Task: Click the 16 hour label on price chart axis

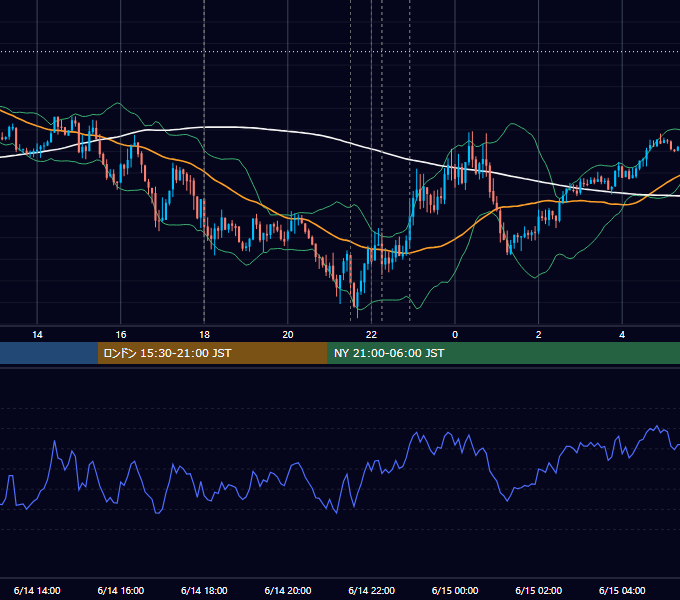Action: click(x=121, y=335)
